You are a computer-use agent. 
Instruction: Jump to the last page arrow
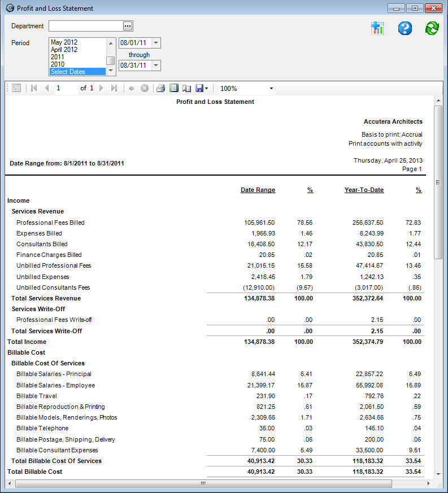coord(114,88)
